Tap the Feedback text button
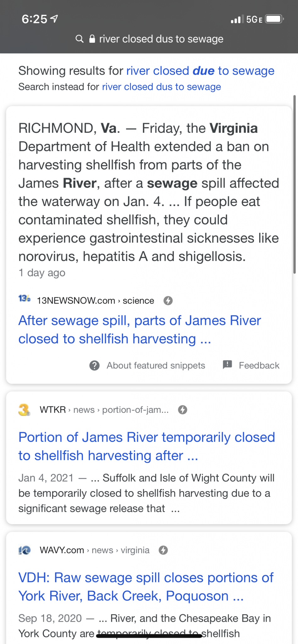The height and width of the screenshot is (644, 298). coord(259,365)
